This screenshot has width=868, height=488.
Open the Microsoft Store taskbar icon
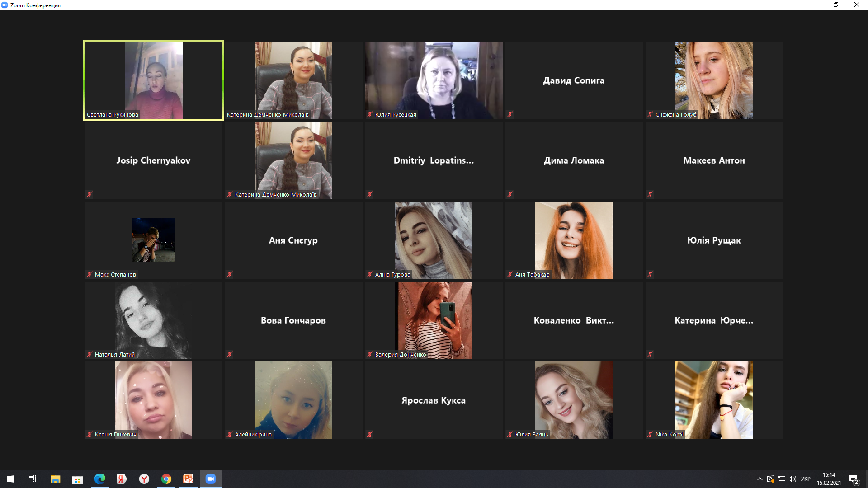[x=77, y=479]
